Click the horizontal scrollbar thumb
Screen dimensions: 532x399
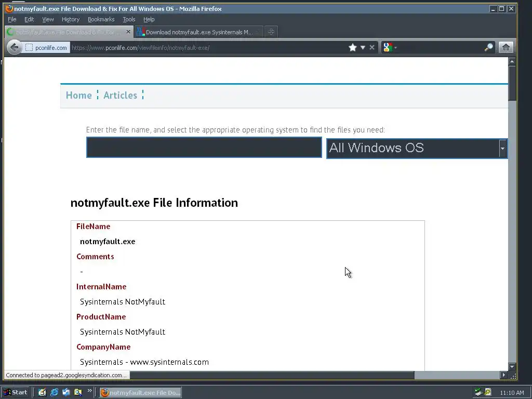271,375
